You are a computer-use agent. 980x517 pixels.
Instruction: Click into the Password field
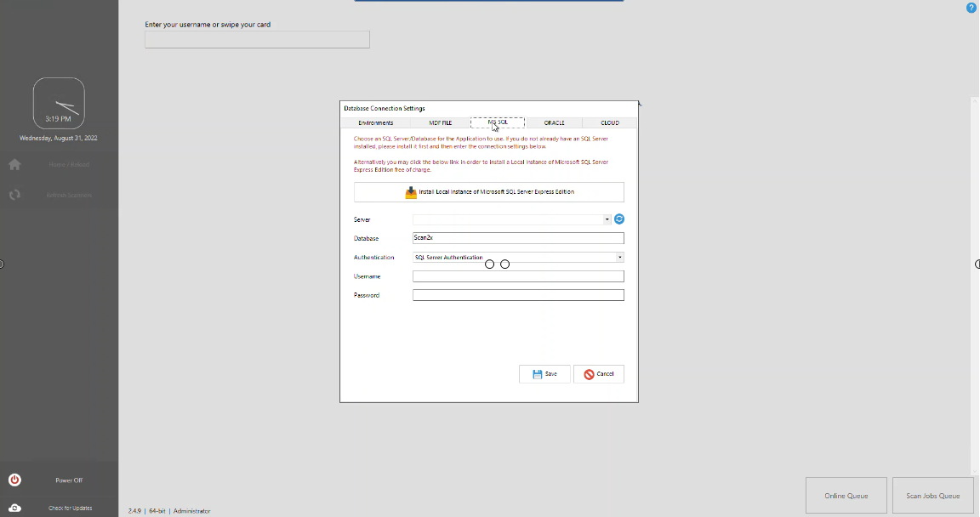pyautogui.click(x=518, y=295)
